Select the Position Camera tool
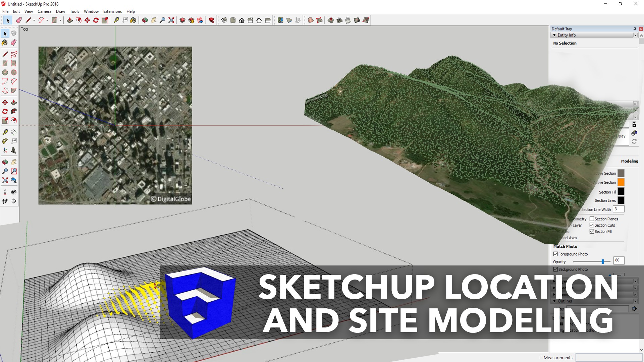644x362 pixels. tap(5, 192)
